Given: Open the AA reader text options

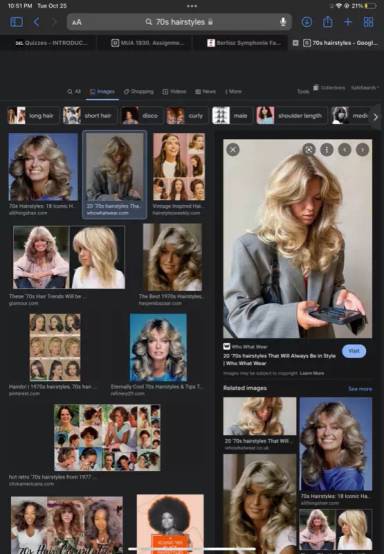Looking at the screenshot, I should coord(77,22).
